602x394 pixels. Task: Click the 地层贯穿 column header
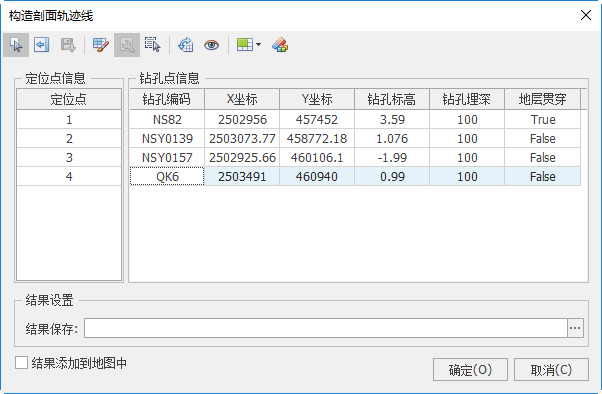(x=542, y=99)
